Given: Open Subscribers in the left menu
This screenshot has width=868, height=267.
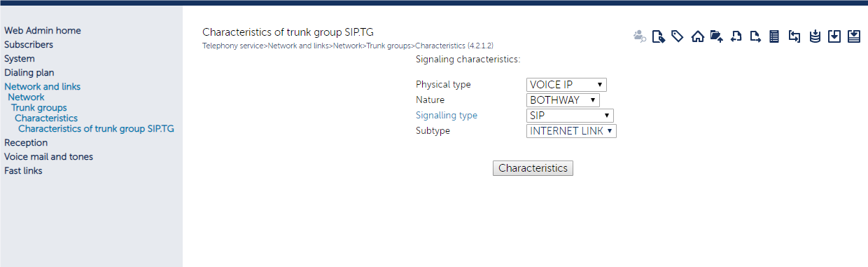Looking at the screenshot, I should pyautogui.click(x=29, y=45).
